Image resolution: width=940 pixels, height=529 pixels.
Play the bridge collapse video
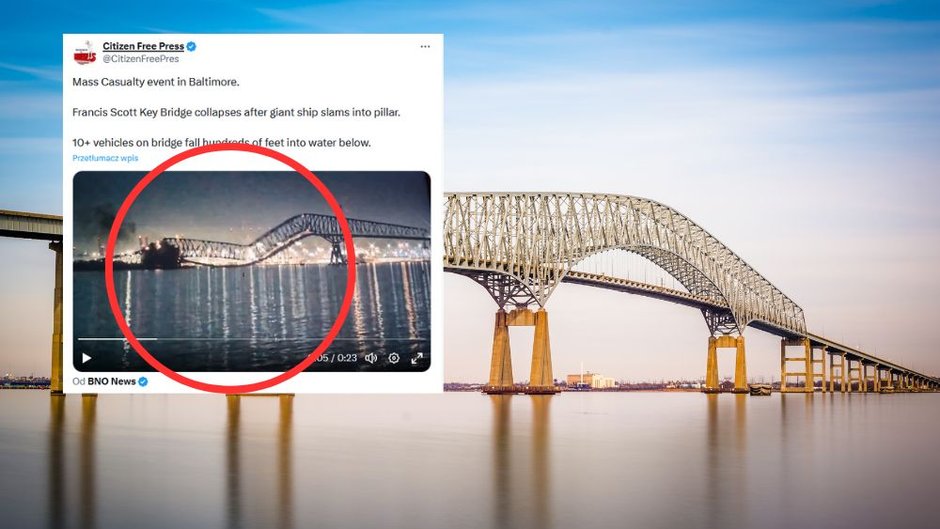(86, 358)
